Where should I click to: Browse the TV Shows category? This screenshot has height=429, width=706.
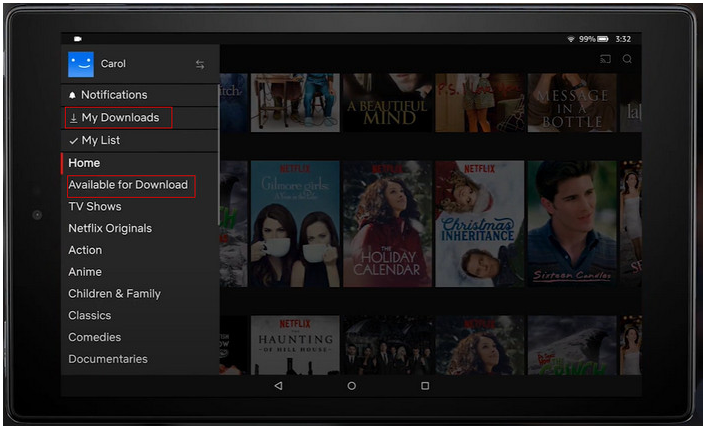click(x=95, y=207)
